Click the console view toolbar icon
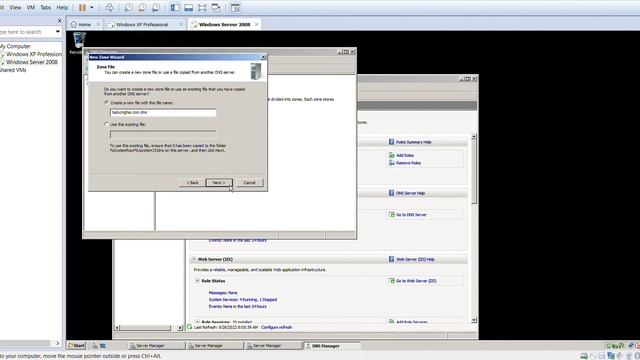The image size is (640, 360). (235, 7)
